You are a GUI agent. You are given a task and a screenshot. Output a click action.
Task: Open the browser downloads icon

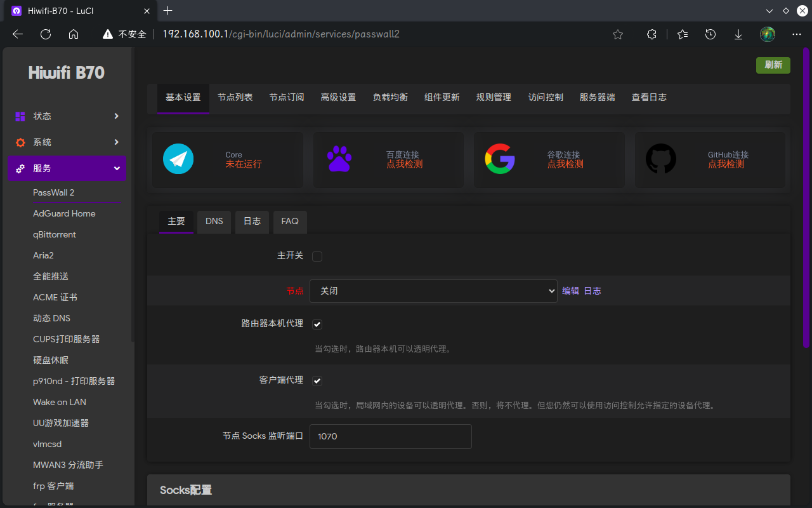click(x=738, y=34)
